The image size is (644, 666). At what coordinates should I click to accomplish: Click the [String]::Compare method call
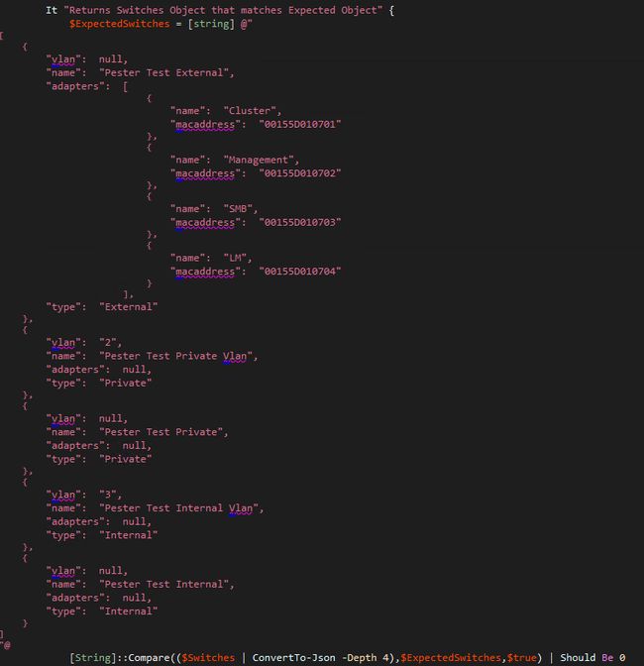(x=120, y=657)
